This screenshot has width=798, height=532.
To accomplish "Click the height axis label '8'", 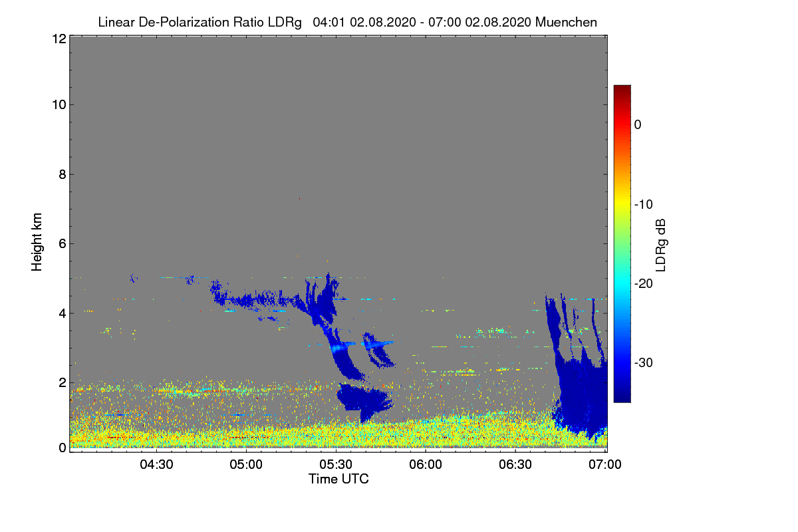I will pyautogui.click(x=61, y=174).
